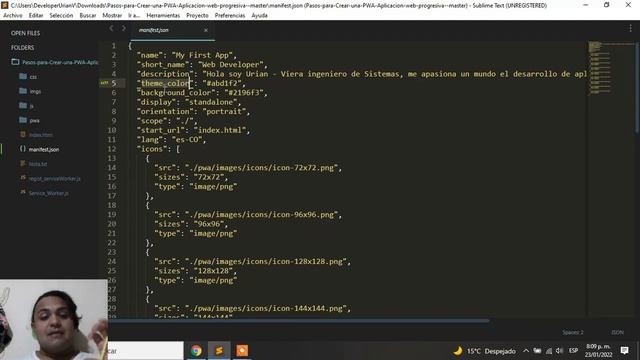This screenshot has width=640, height=360.
Task: Open the Archivo menu
Action: pos(13,16)
